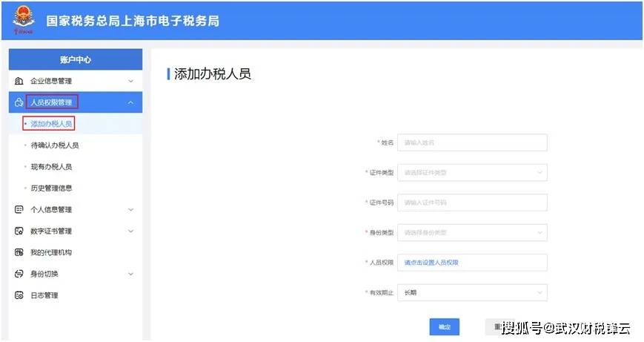Open 企业信息管理 menu item

pyautogui.click(x=76, y=81)
